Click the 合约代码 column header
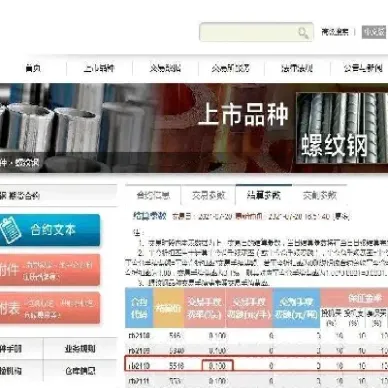 [139, 308]
